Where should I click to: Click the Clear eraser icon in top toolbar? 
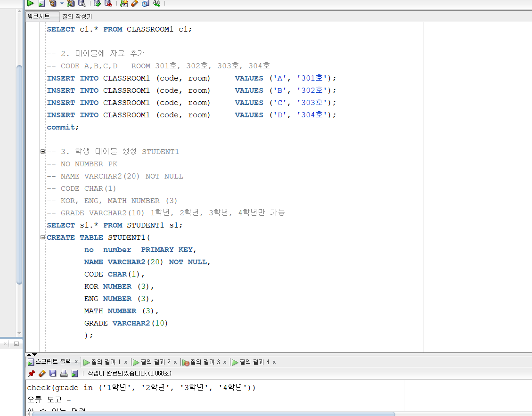tap(135, 3)
